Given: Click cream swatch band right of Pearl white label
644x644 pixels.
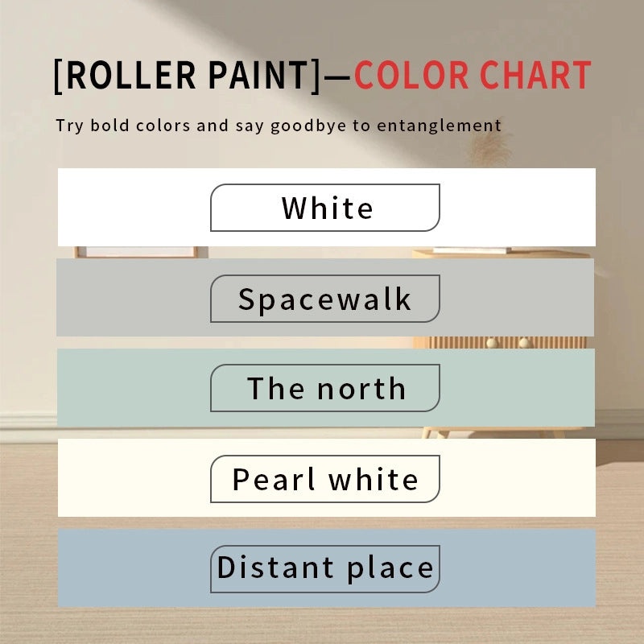Looking at the screenshot, I should pos(517,479).
